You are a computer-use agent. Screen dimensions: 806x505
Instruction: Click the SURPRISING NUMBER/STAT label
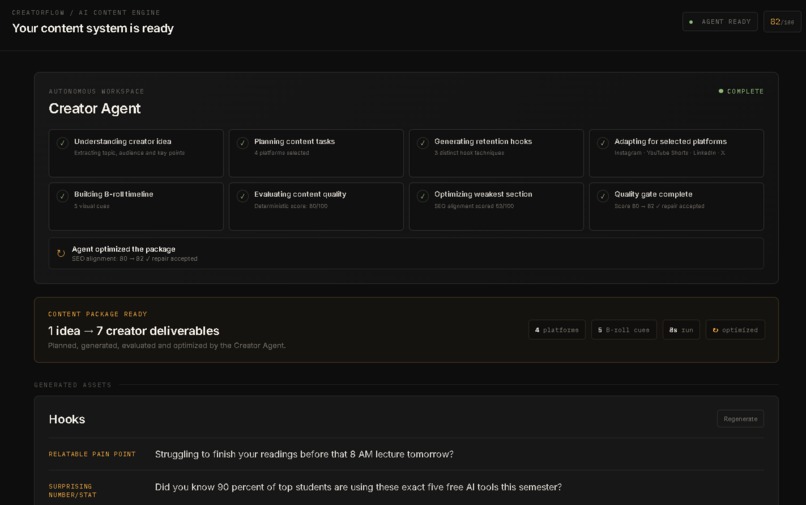pos(72,491)
